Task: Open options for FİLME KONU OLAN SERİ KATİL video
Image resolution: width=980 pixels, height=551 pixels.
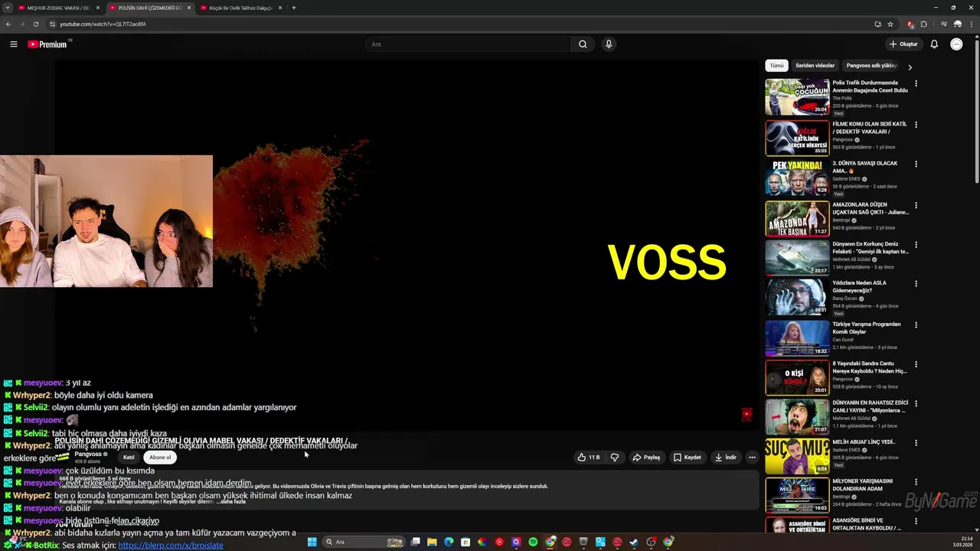Action: pyautogui.click(x=916, y=125)
